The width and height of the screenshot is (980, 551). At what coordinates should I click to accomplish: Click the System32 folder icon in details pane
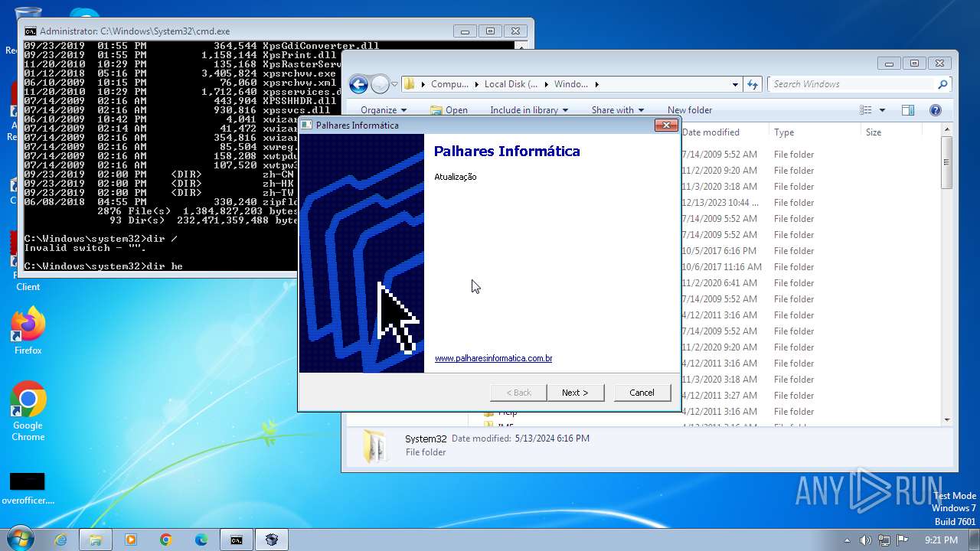click(x=375, y=446)
